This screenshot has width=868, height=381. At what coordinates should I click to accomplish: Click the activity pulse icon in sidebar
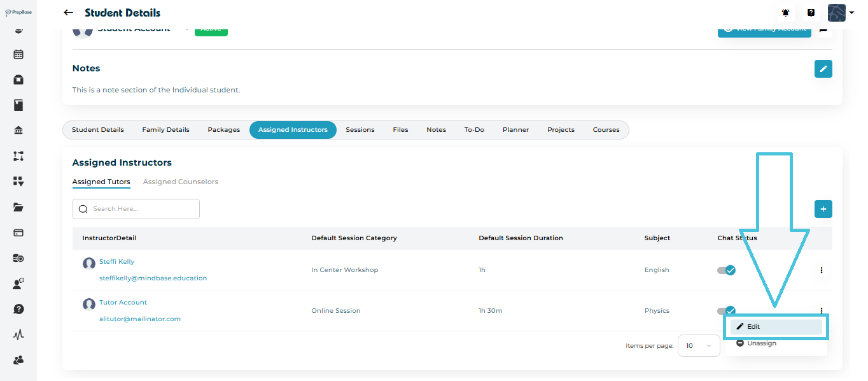click(x=18, y=334)
